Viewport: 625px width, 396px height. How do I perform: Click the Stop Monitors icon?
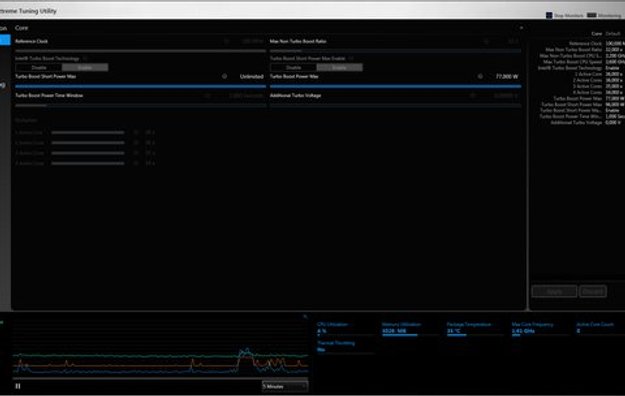[x=549, y=15]
